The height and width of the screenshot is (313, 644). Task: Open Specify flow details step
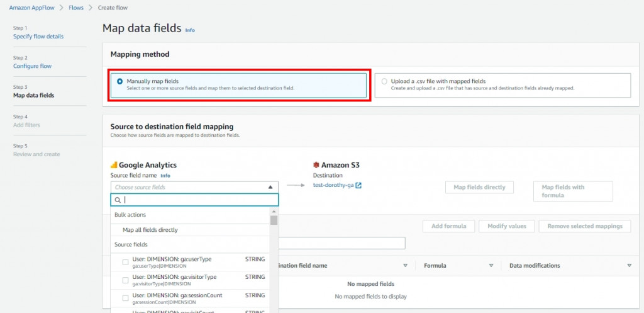pyautogui.click(x=38, y=36)
